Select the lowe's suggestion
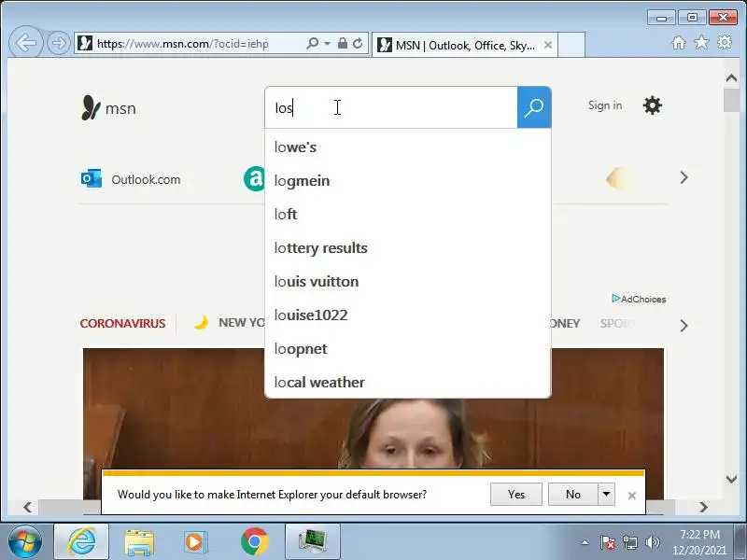 tap(408, 147)
